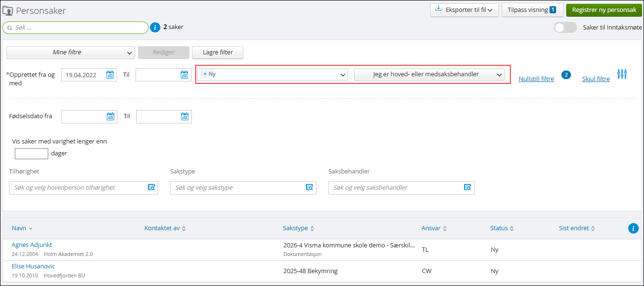This screenshot has width=644, height=286.
Task: Click the Nullstill filtre link
Action: click(x=536, y=79)
